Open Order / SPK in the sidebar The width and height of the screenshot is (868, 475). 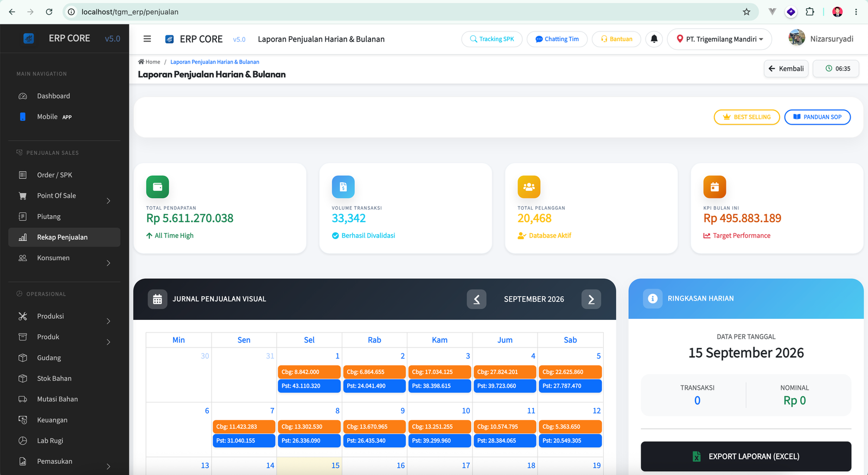(x=64, y=175)
